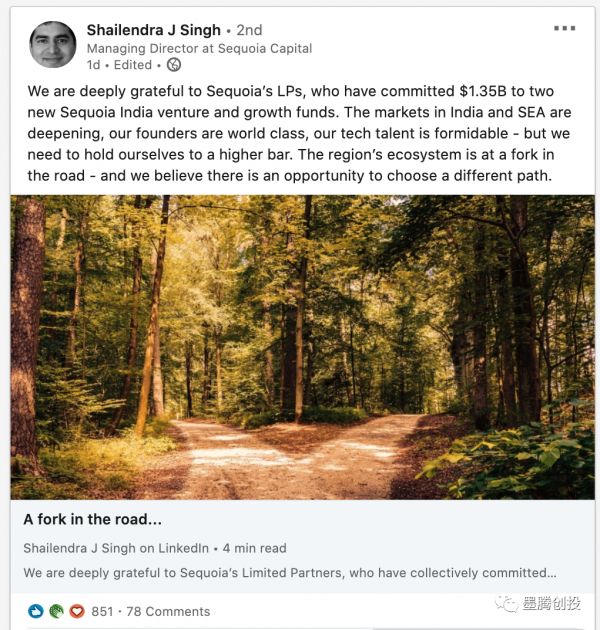Click the 851 reactions count

click(x=102, y=611)
